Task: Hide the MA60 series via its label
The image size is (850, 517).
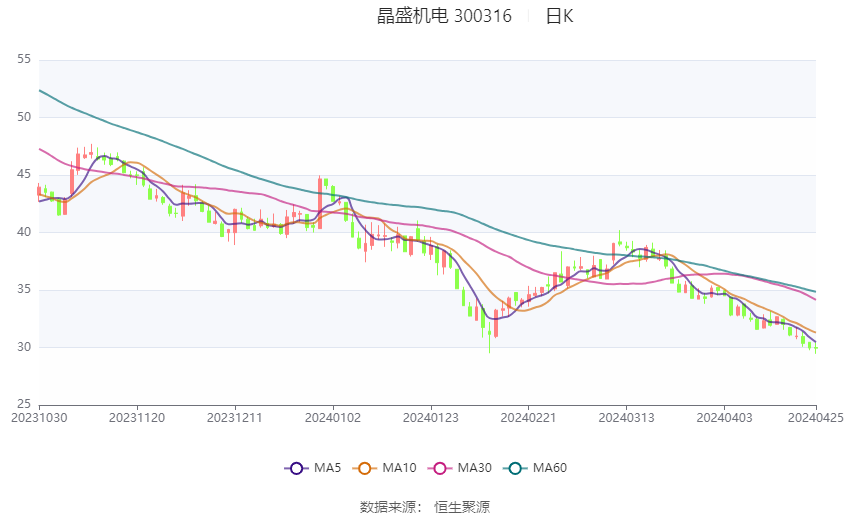Action: [550, 468]
